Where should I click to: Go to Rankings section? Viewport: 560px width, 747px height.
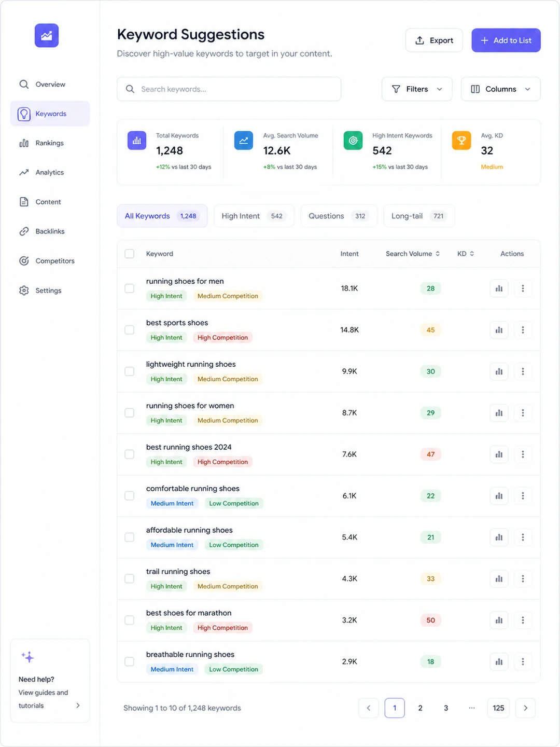[50, 143]
